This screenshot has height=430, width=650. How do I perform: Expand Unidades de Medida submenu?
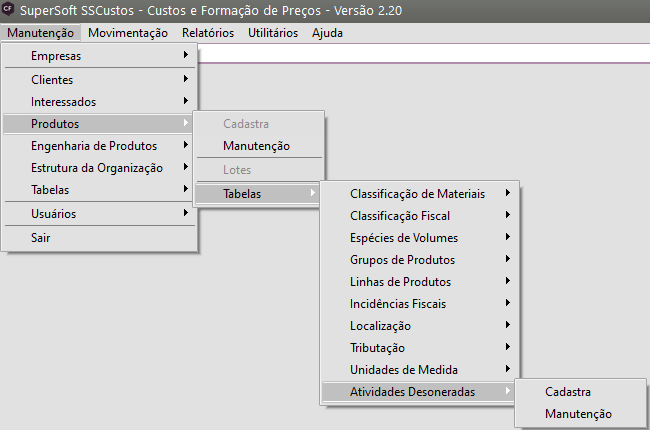[x=417, y=370]
